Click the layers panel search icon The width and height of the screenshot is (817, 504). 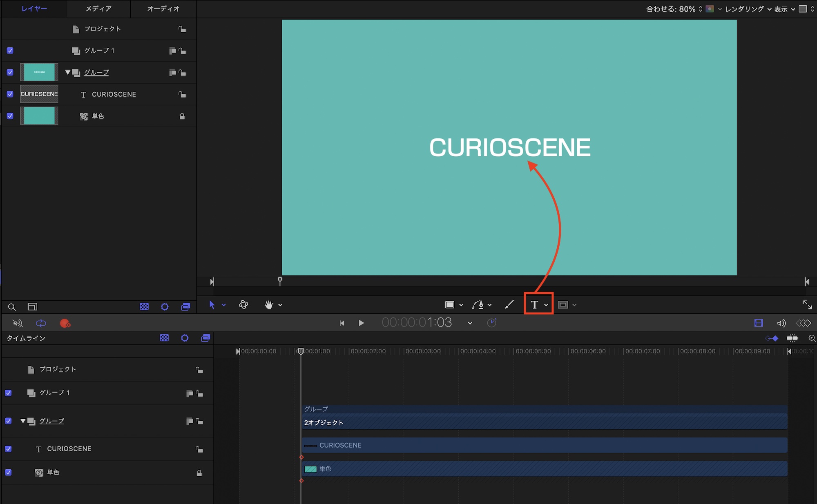pyautogui.click(x=12, y=307)
